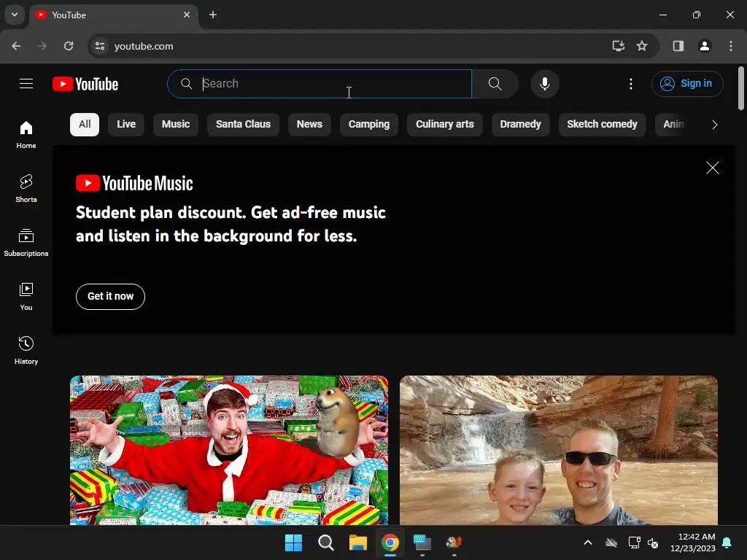Open File Explorer from taskbar

tap(357, 542)
